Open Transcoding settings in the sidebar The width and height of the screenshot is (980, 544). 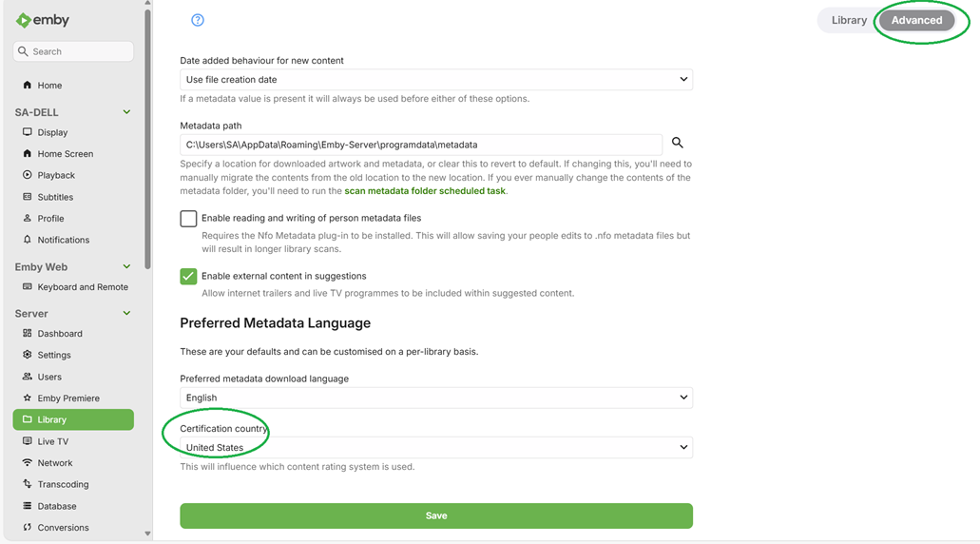coord(63,484)
